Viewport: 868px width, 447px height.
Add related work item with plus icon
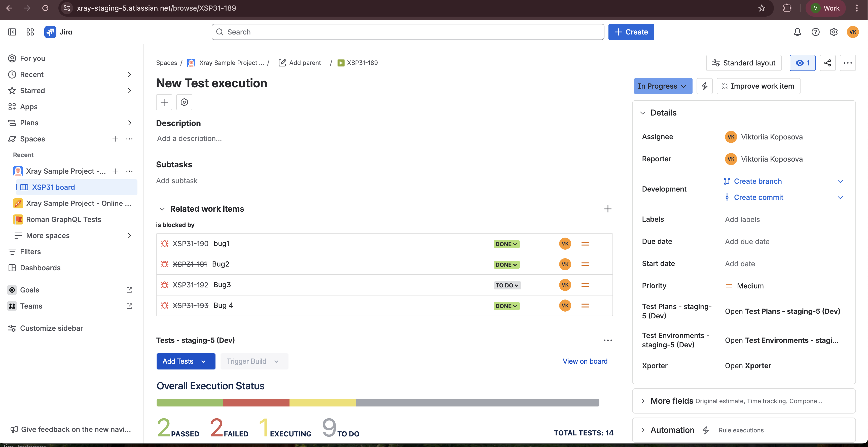pos(607,209)
